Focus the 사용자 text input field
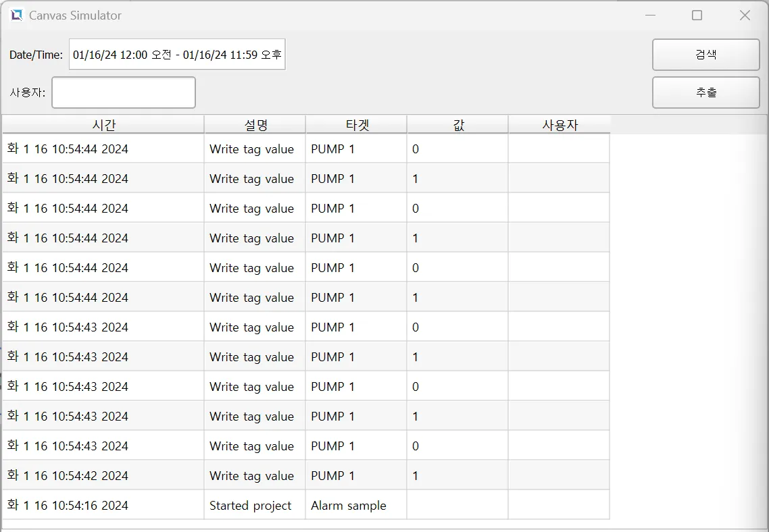This screenshot has width=769, height=532. click(124, 92)
